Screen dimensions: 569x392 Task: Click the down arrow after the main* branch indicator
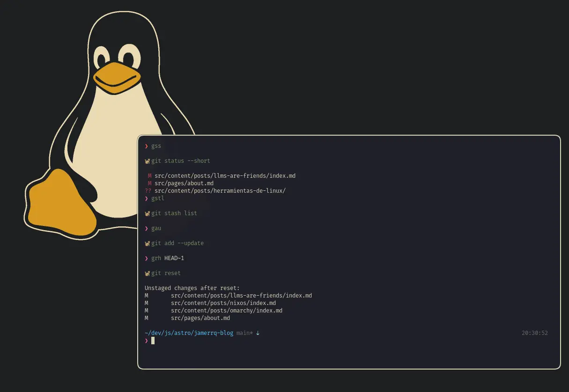click(x=259, y=333)
